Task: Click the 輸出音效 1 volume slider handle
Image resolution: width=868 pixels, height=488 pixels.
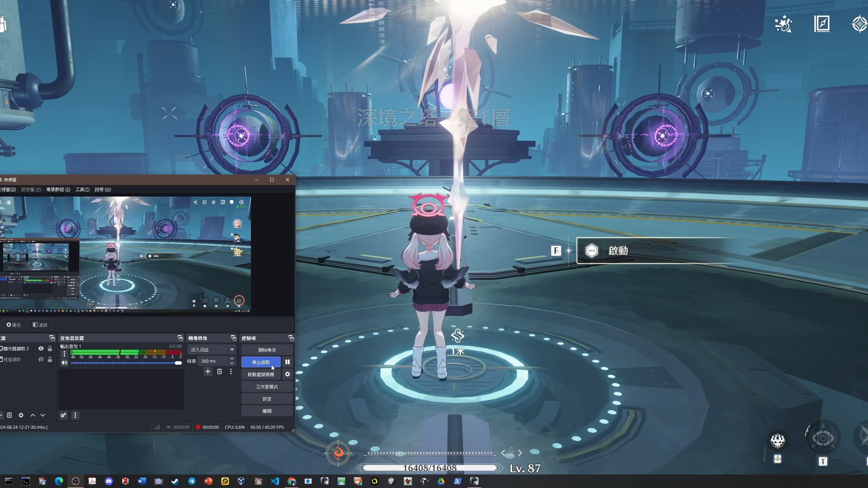Action: [x=178, y=363]
